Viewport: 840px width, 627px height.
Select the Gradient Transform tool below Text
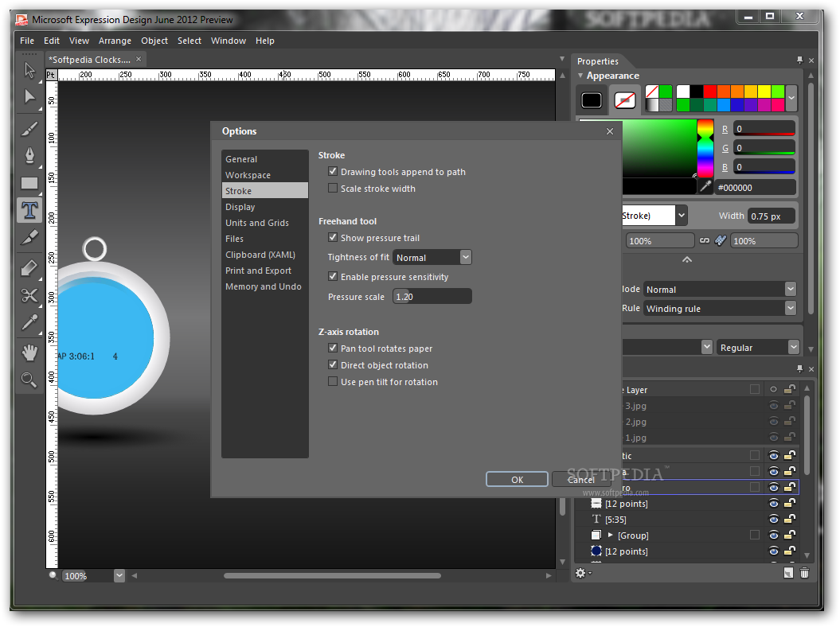[29, 237]
